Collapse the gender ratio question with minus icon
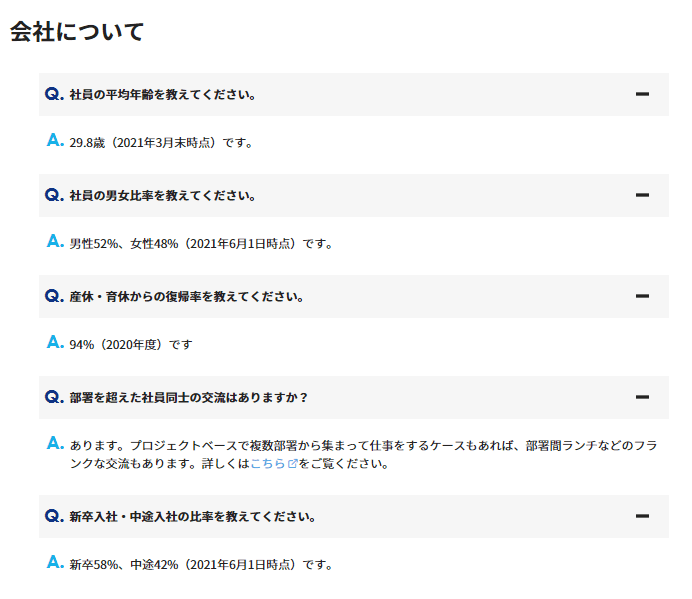Screen dimensions: 692x599 [642, 196]
